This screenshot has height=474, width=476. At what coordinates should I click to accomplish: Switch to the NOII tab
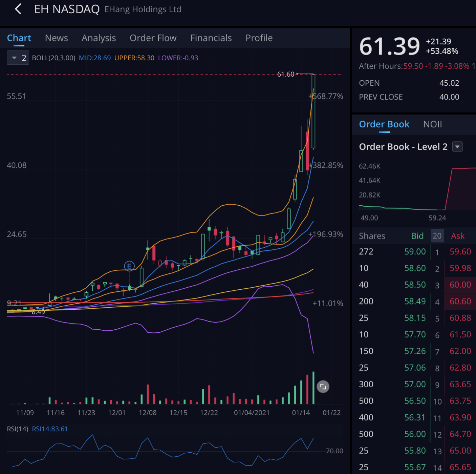(x=432, y=124)
